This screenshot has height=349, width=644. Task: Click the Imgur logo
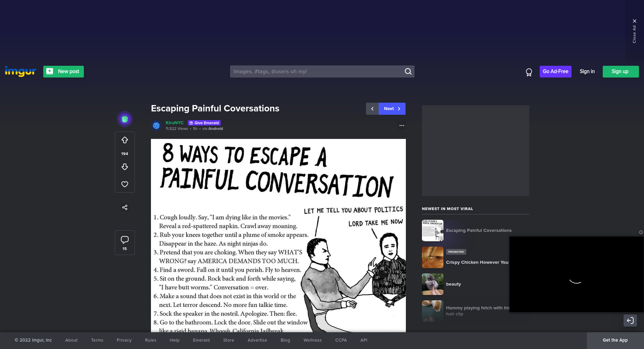pyautogui.click(x=20, y=71)
